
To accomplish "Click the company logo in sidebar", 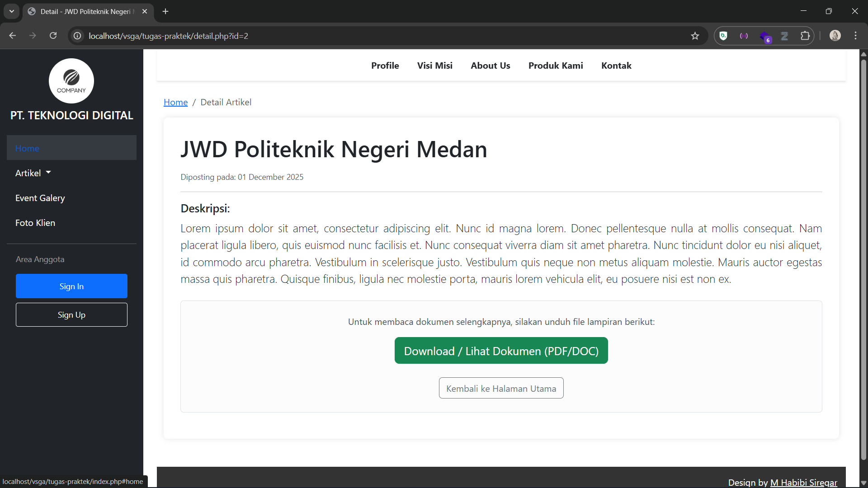I will [x=71, y=81].
